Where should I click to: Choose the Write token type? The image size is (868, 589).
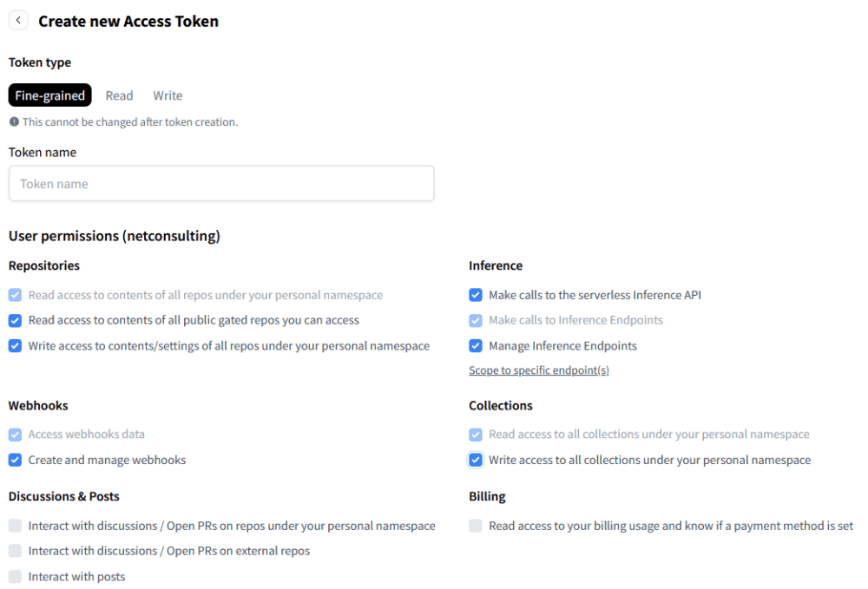pos(168,95)
